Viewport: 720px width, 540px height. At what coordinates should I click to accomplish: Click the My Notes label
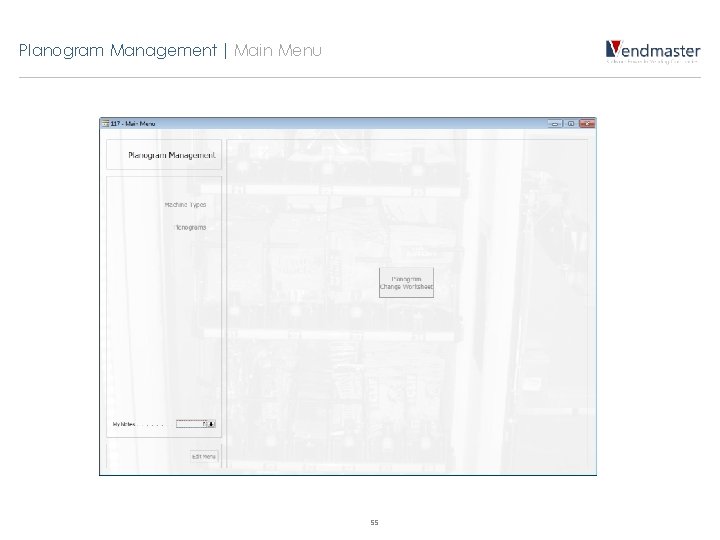pyautogui.click(x=124, y=424)
